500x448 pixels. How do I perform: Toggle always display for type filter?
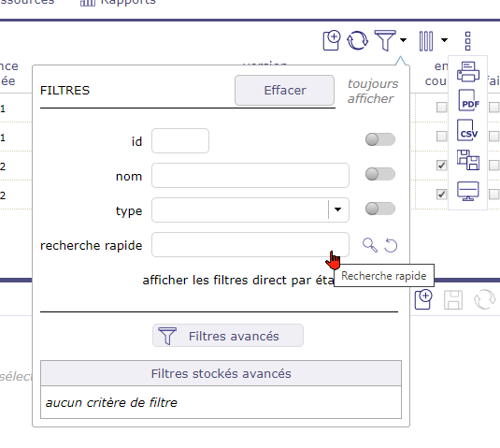point(380,209)
